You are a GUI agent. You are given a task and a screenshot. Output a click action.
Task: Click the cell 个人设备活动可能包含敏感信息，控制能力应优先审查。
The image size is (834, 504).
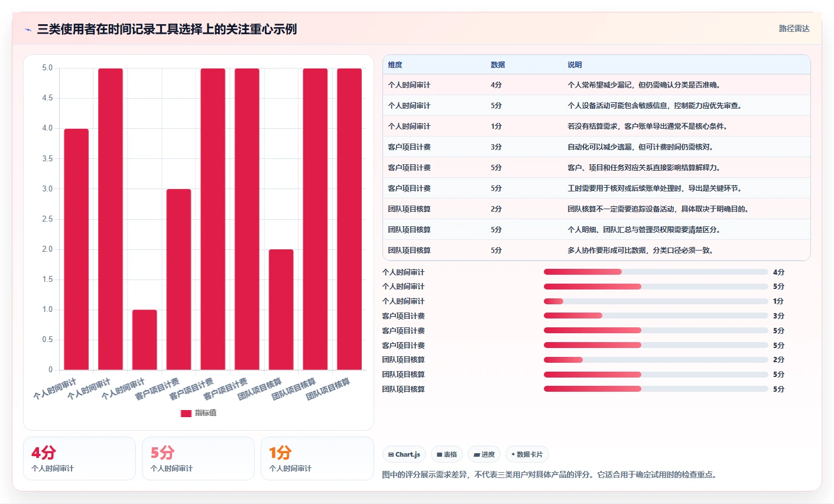pos(654,106)
